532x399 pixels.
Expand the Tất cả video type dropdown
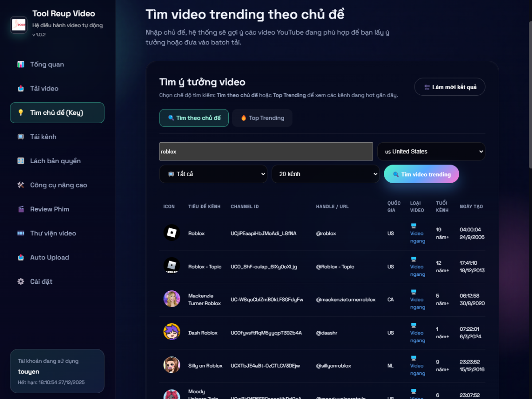(213, 174)
